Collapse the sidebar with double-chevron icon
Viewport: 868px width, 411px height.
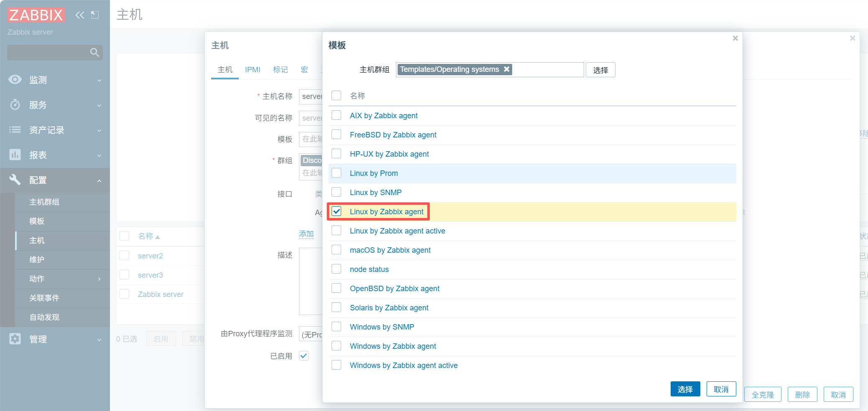pyautogui.click(x=79, y=15)
